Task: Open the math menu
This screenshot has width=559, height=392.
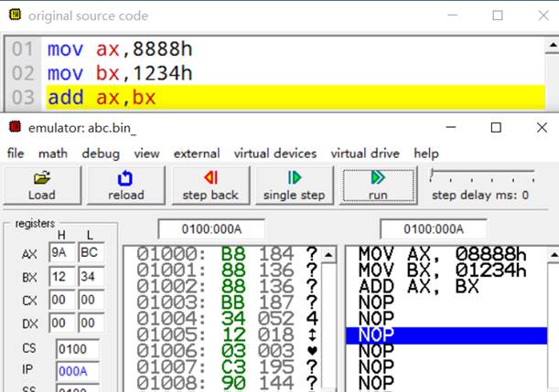Action: click(x=53, y=154)
